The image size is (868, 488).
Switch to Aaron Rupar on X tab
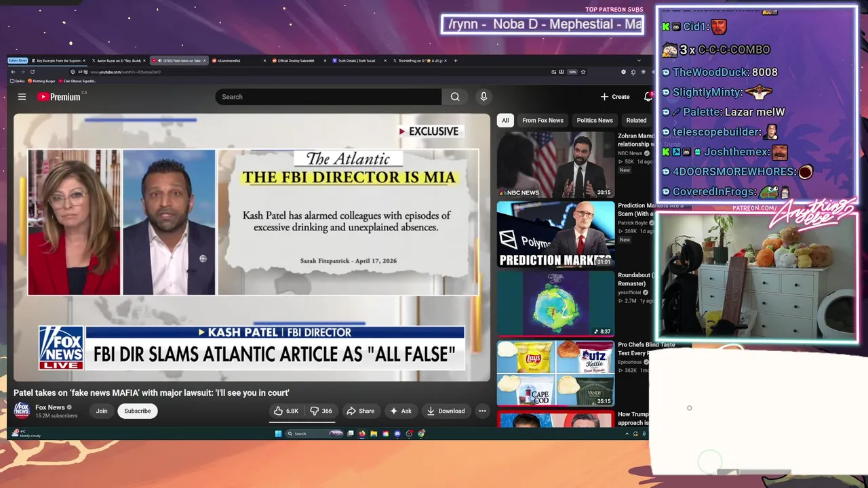tap(118, 60)
